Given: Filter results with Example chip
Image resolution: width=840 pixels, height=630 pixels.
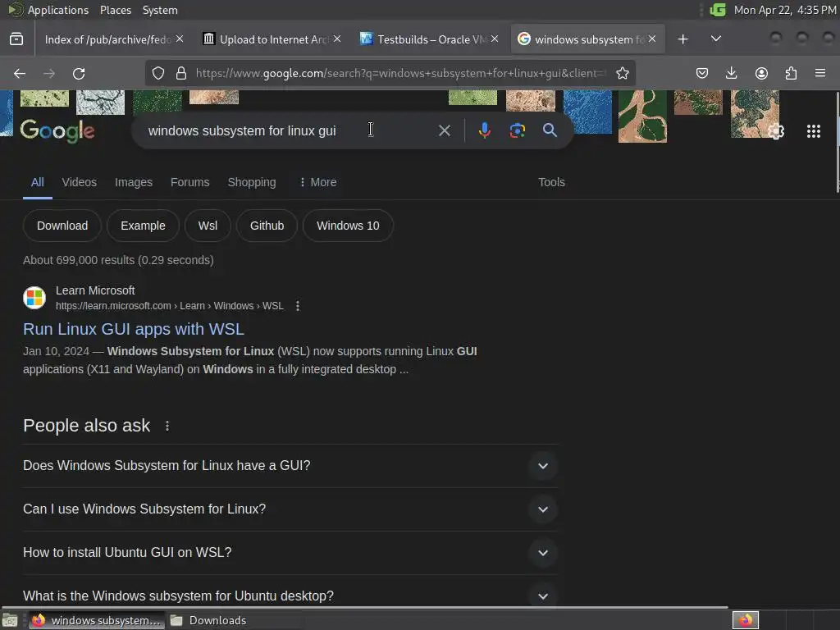Looking at the screenshot, I should point(143,226).
